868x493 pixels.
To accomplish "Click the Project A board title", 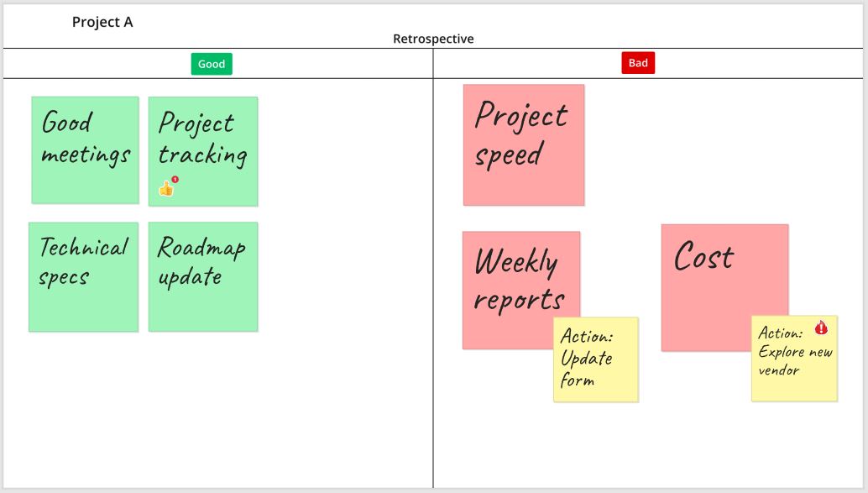I will click(102, 22).
